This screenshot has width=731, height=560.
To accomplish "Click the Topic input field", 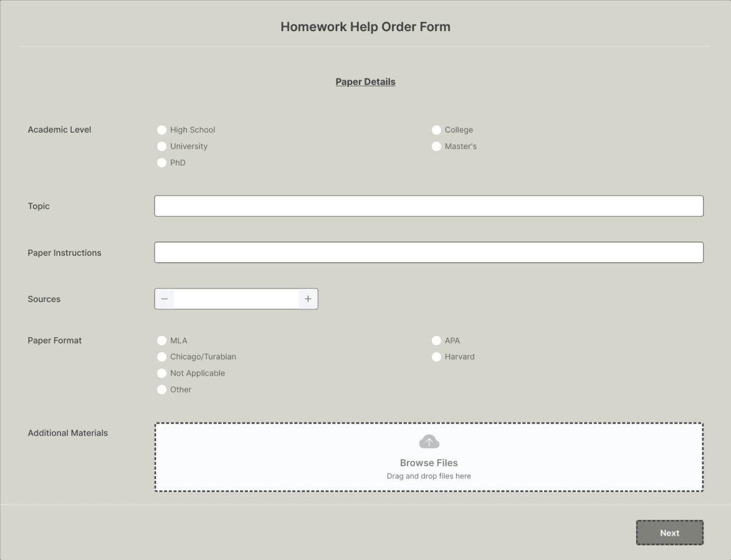I will tap(429, 206).
